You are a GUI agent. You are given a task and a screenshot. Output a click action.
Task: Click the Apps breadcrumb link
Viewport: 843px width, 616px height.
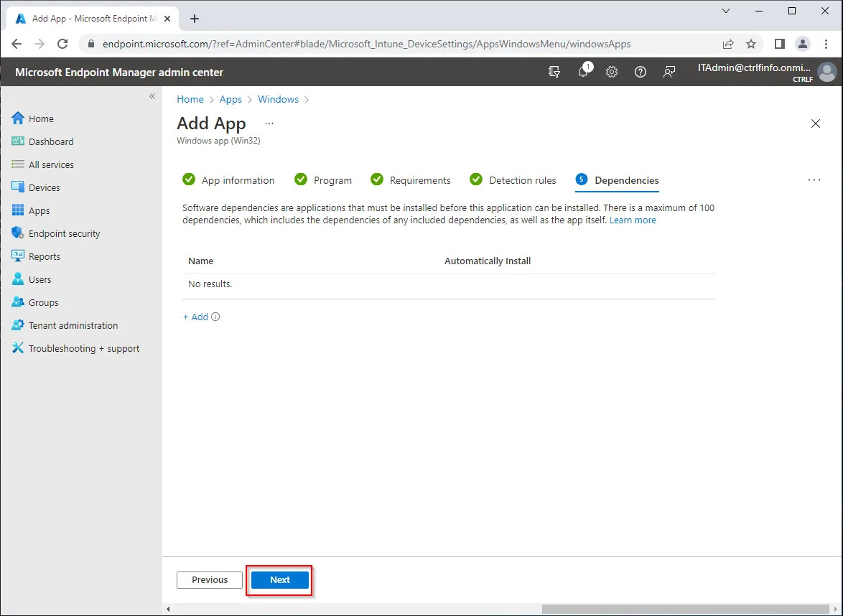(230, 100)
